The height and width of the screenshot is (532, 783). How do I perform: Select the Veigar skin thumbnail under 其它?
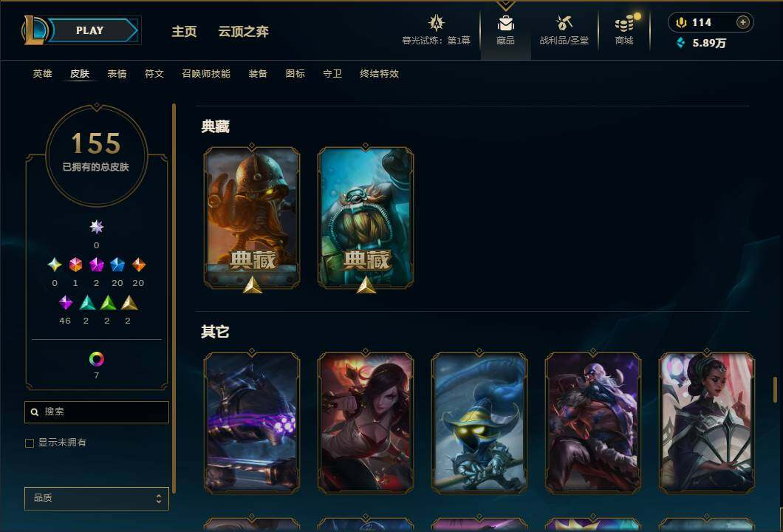479,423
